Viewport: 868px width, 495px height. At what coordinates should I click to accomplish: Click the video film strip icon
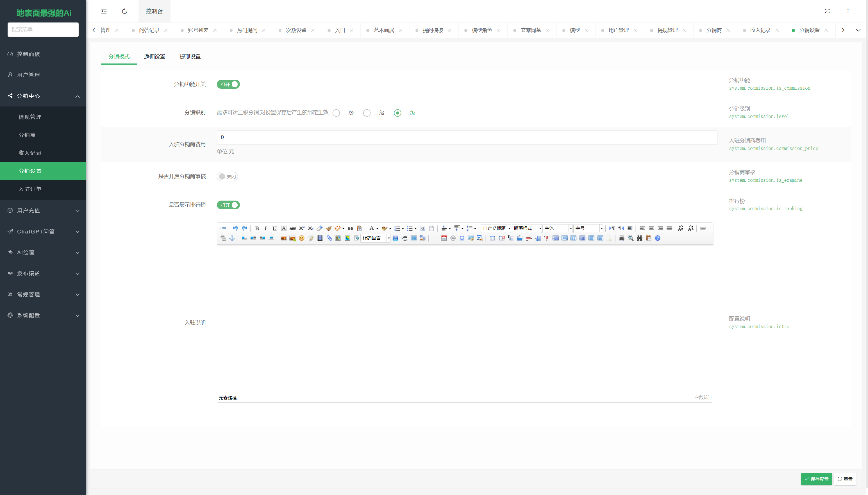click(x=320, y=238)
